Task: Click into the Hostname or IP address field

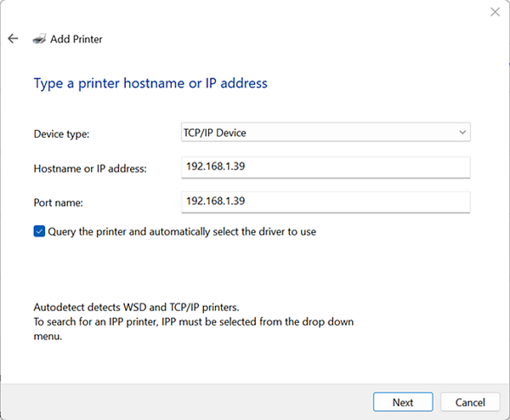Action: coord(326,167)
